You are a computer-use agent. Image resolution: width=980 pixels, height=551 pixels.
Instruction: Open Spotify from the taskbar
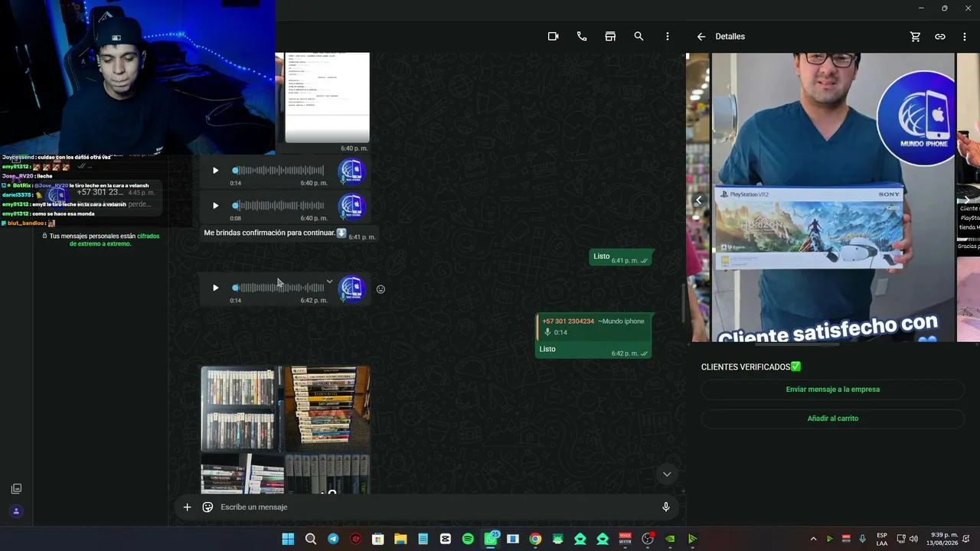coord(468,540)
